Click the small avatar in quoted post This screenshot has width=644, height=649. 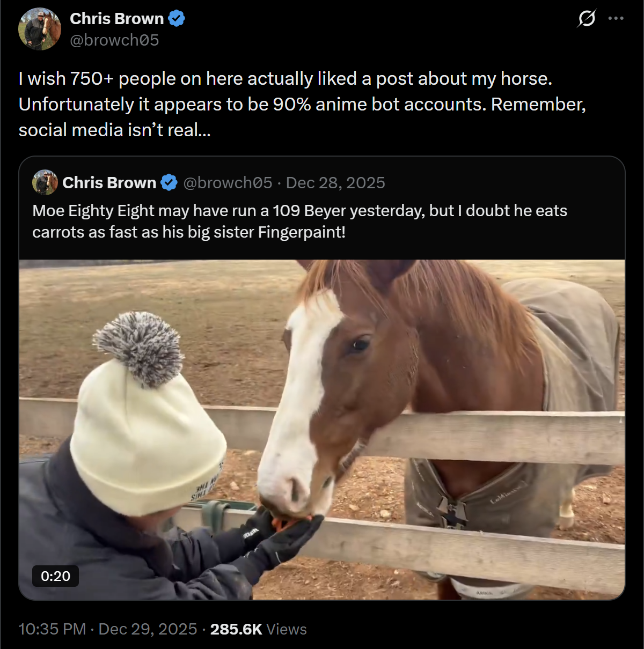pos(45,182)
